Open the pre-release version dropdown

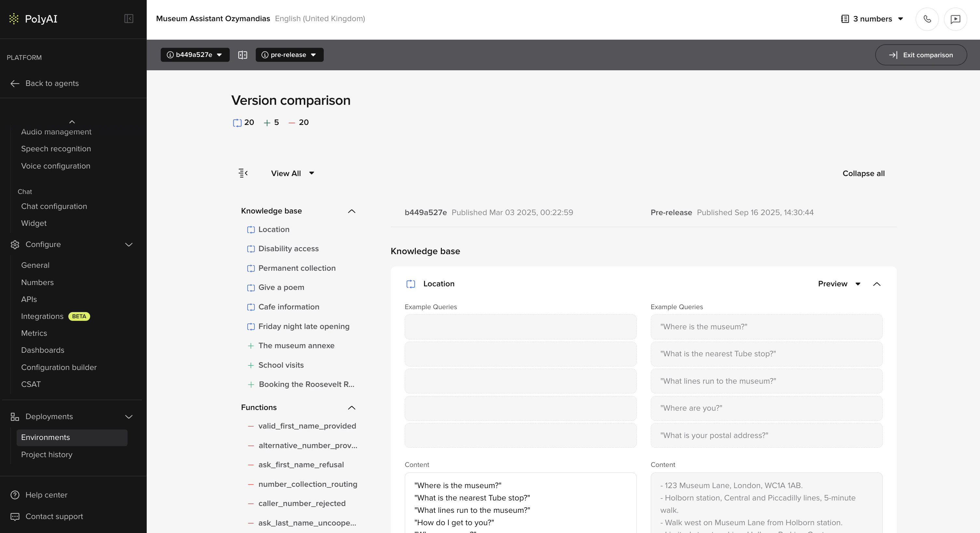coord(290,55)
